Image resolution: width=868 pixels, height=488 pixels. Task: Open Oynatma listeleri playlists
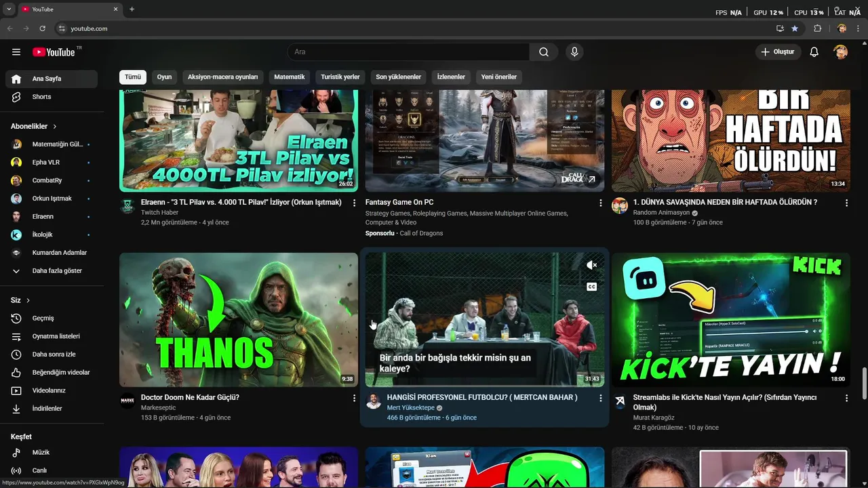pos(52,336)
